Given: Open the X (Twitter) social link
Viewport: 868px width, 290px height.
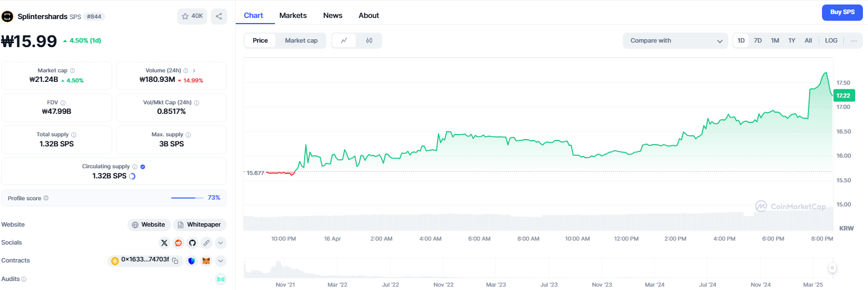Looking at the screenshot, I should (164, 243).
